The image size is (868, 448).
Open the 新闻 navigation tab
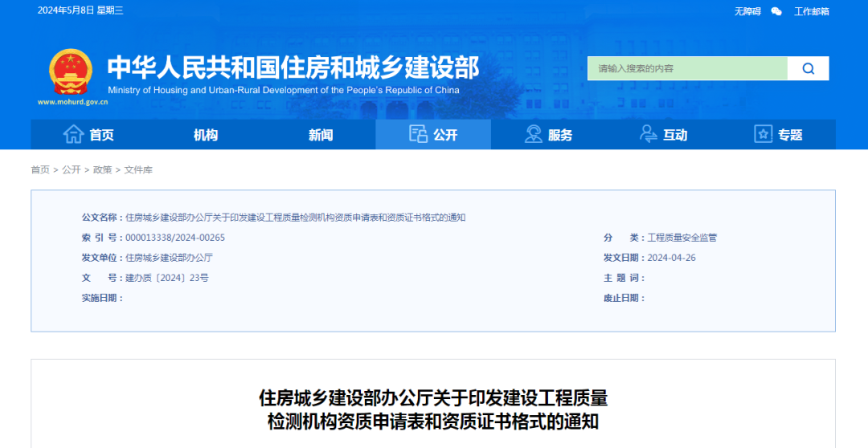pos(321,135)
